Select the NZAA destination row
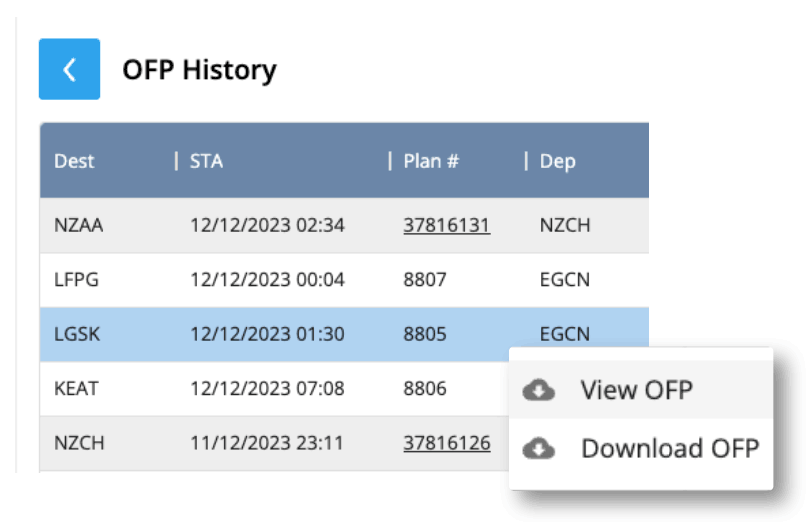Image resolution: width=806 pixels, height=522 pixels. point(79,225)
